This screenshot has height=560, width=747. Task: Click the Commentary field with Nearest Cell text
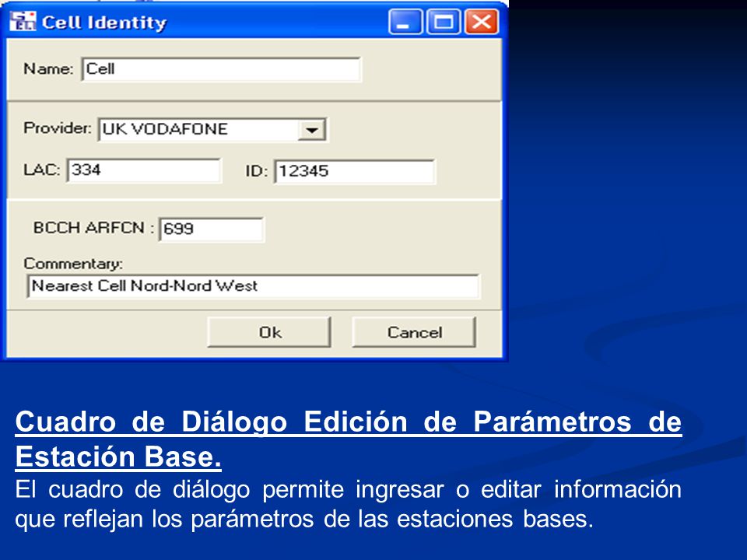(x=254, y=286)
